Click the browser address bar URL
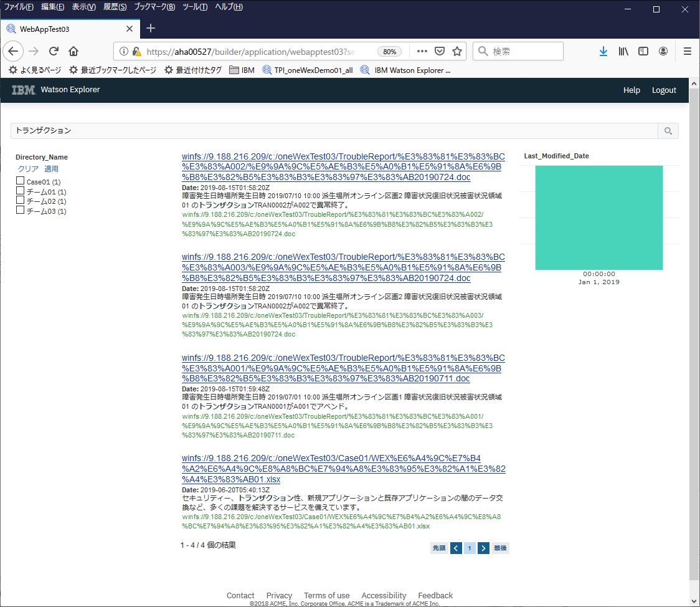The width and height of the screenshot is (700, 607). click(x=251, y=52)
